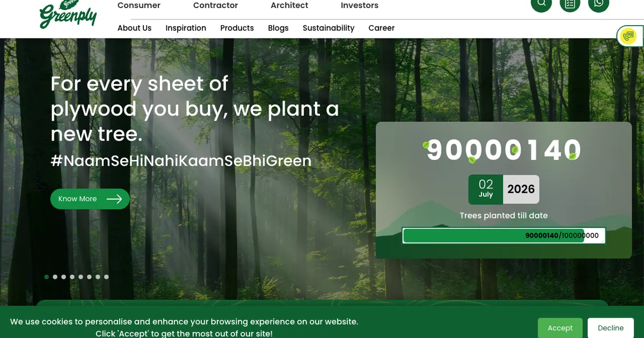Decline the cookies
This screenshot has width=644, height=338.
click(611, 328)
